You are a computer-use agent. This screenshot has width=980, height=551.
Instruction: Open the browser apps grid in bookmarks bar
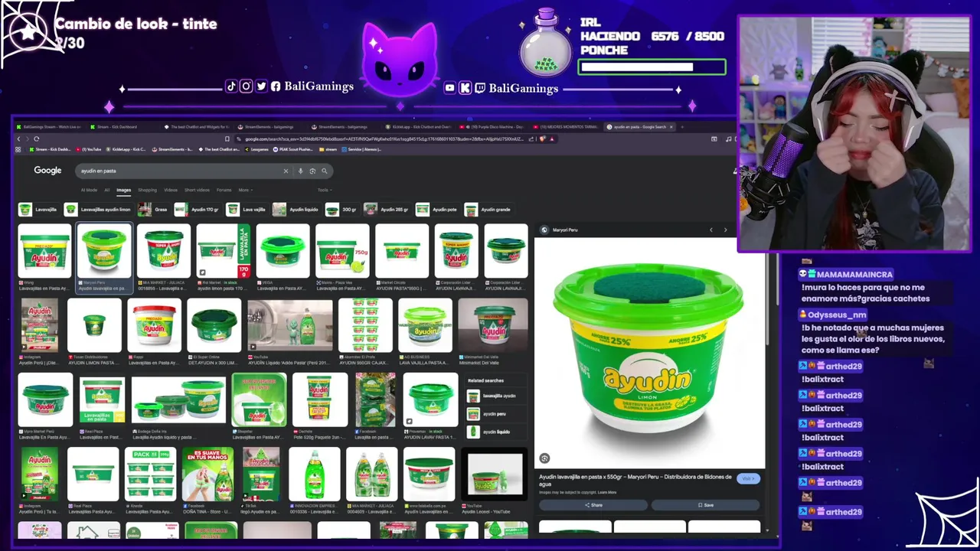tap(18, 149)
